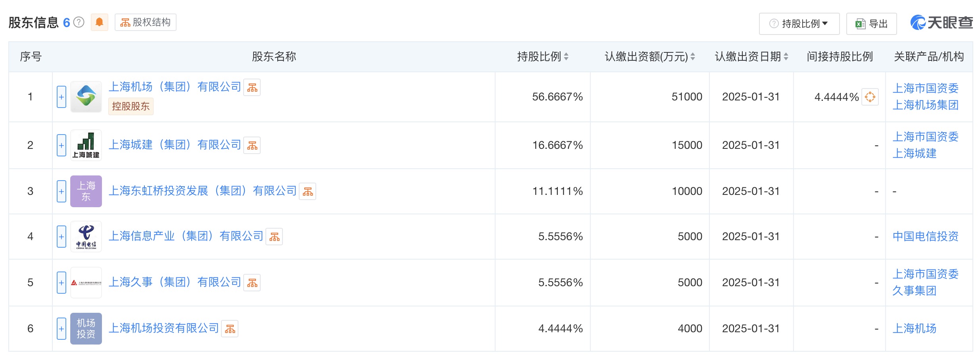Image resolution: width=980 pixels, height=362 pixels.
Task: Open 中国电信投资 related link
Action: (925, 237)
